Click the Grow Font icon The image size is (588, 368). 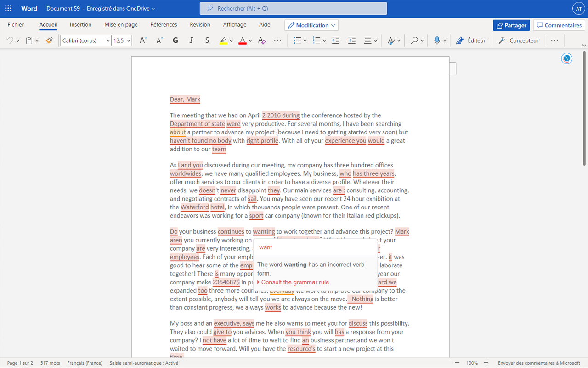(x=142, y=40)
